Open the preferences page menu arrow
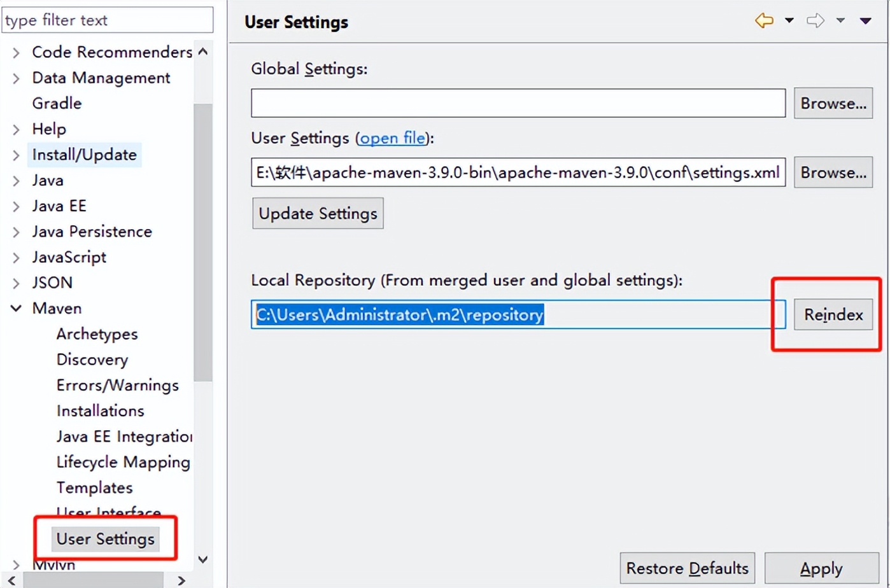890x588 pixels. [866, 20]
